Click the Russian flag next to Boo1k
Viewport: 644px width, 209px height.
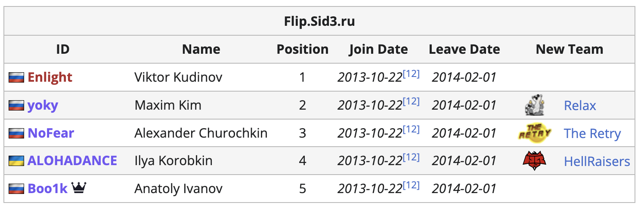coord(16,189)
